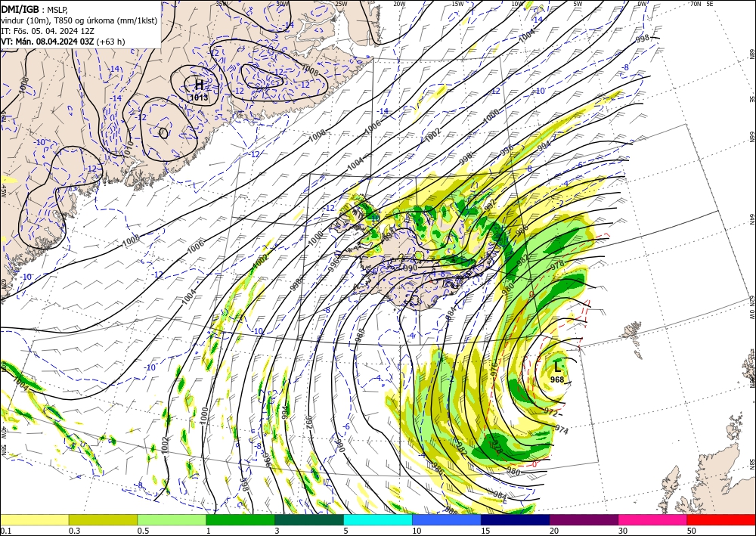Click the light green 0.5–1 legend swatch
The image size is (756, 536).
click(x=172, y=519)
